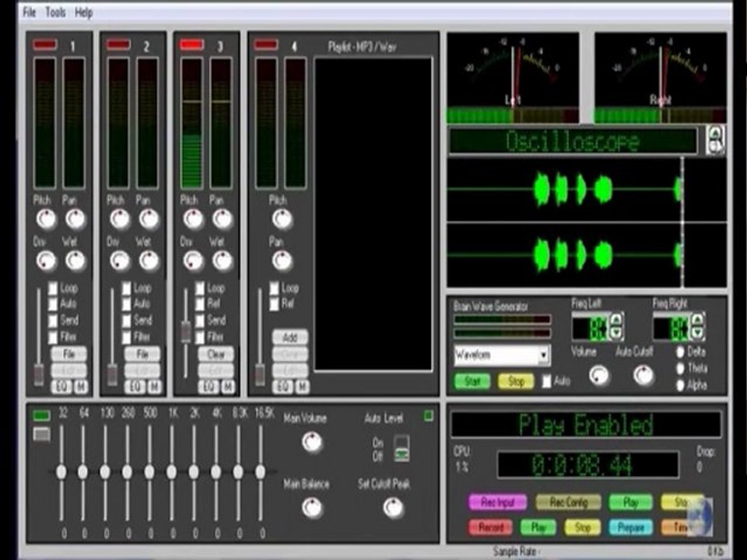
Task: Click the Dry knob on channel 3
Action: [194, 261]
